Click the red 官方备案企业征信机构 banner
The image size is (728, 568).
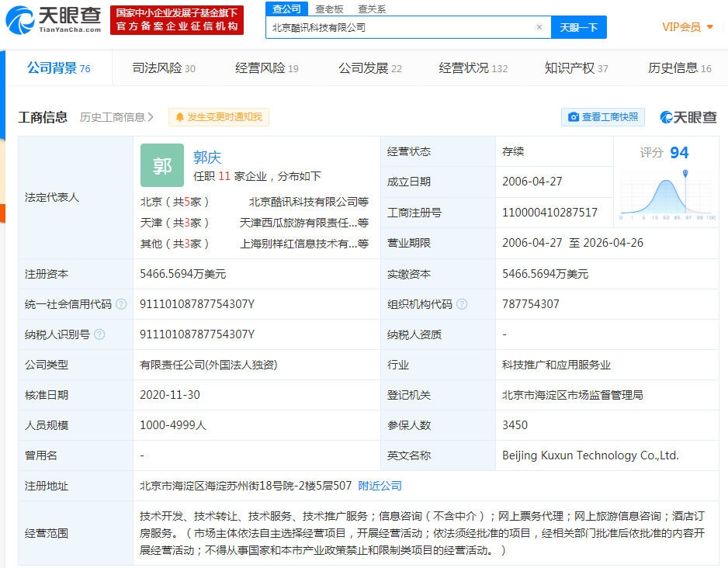(177, 20)
